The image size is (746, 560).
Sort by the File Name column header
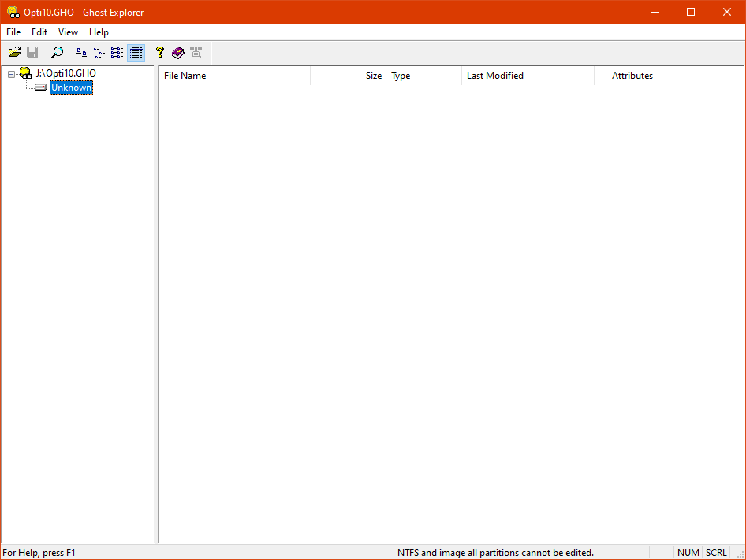point(234,76)
